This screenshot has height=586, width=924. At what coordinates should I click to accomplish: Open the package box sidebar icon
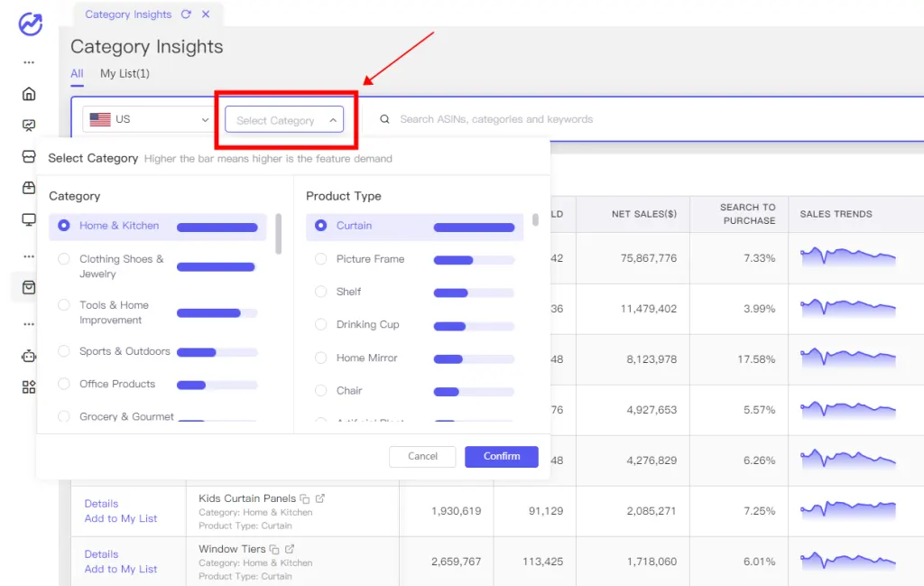29,188
